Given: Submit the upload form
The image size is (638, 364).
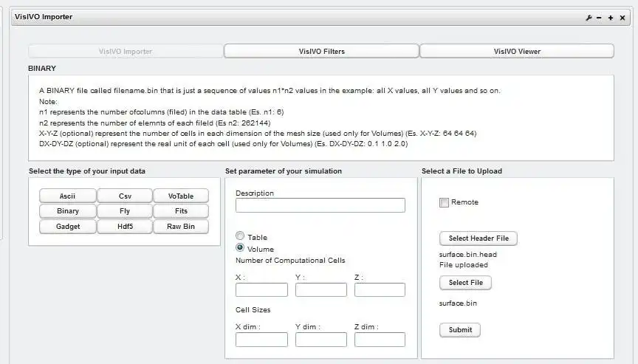Looking at the screenshot, I should click(460, 330).
